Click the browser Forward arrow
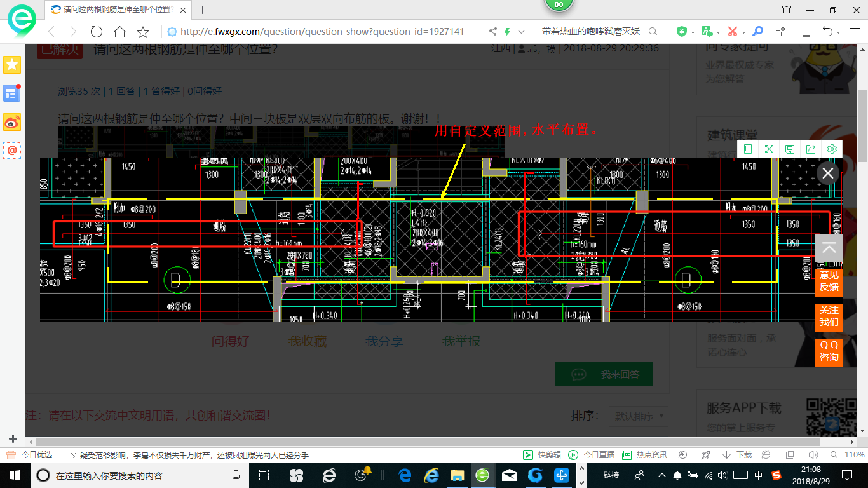The width and height of the screenshot is (868, 488). (73, 31)
